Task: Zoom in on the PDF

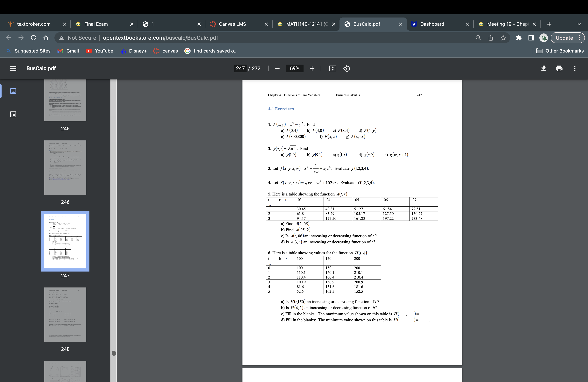Action: [312, 68]
